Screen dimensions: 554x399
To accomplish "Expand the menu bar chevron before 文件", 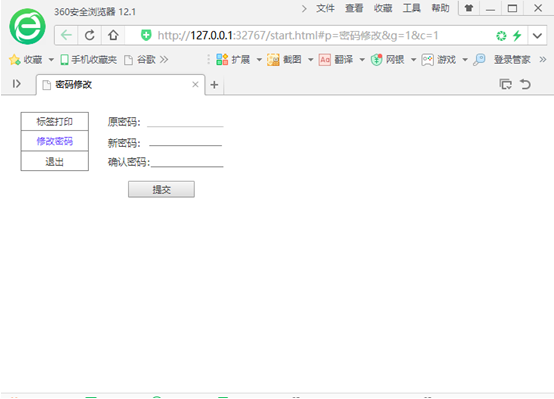I will pyautogui.click(x=304, y=8).
